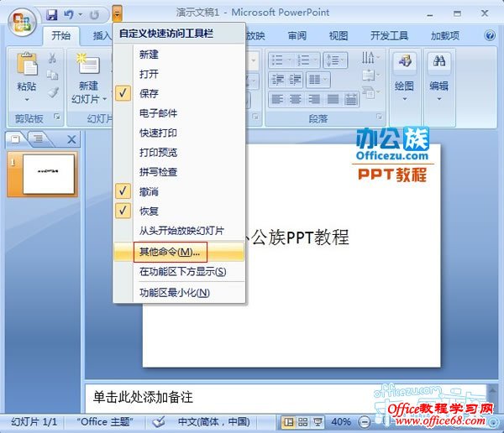Click the Format Painter brush icon
The height and width of the screenshot is (433, 504).
point(53,92)
